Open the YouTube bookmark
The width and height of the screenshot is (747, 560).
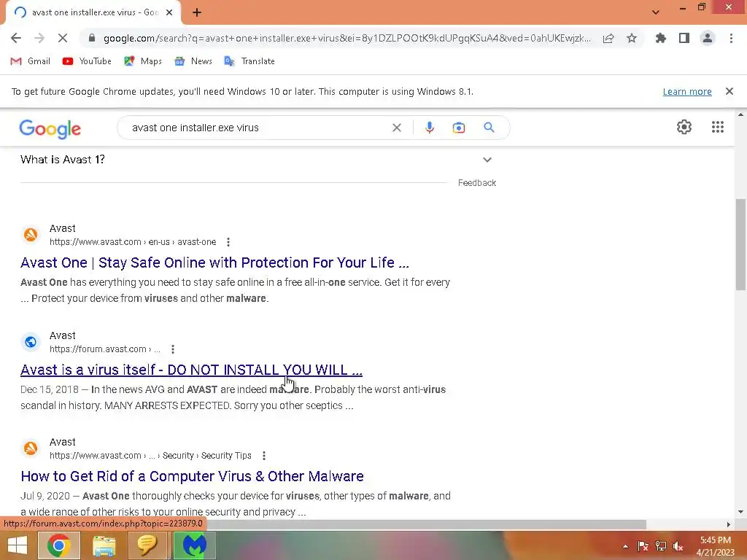[x=87, y=61]
